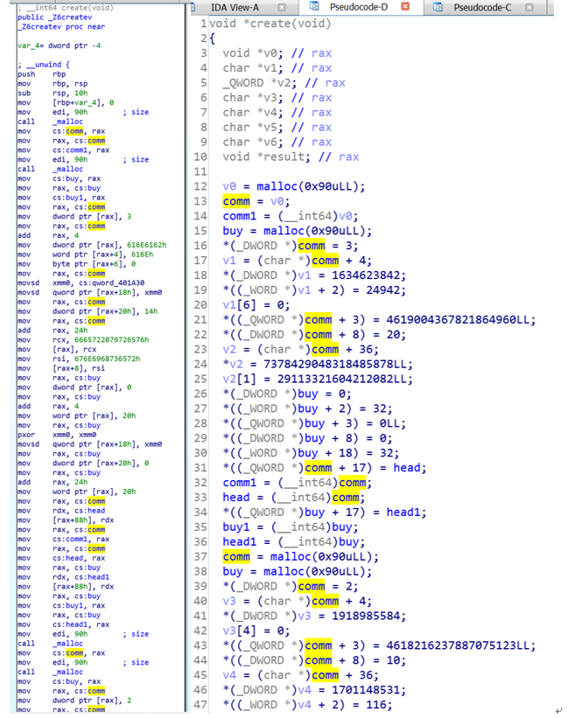
Task: Click the Pseudocode-D tab icon
Action: (312, 7)
